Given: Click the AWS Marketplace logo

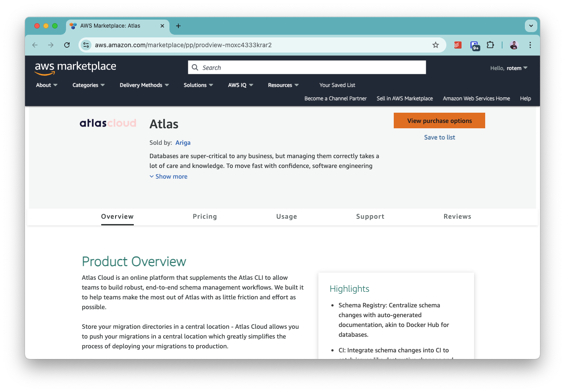Looking at the screenshot, I should click(x=75, y=67).
